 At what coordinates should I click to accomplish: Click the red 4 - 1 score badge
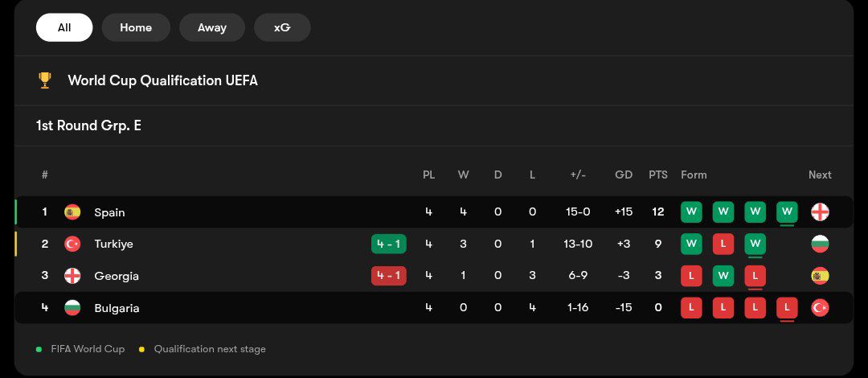(389, 276)
